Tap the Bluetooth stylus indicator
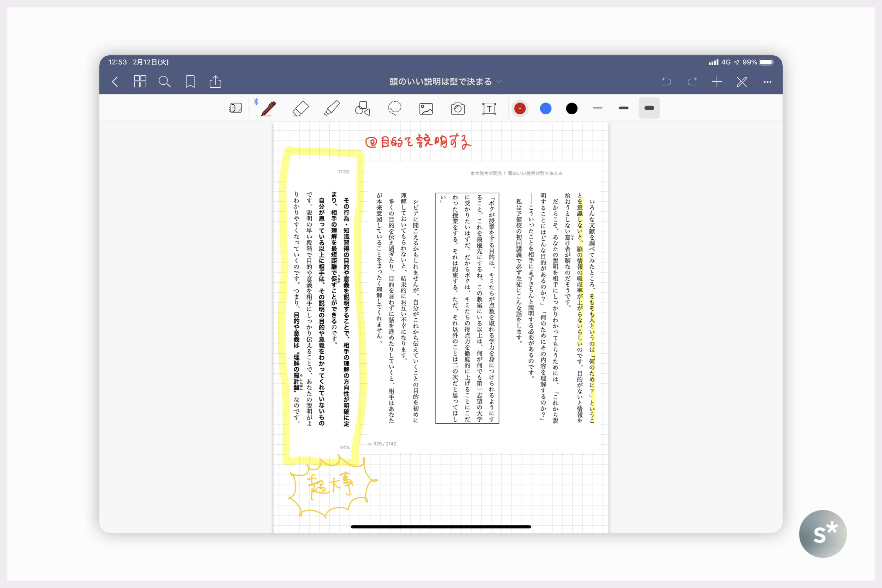Image resolution: width=882 pixels, height=588 pixels. 256,102
